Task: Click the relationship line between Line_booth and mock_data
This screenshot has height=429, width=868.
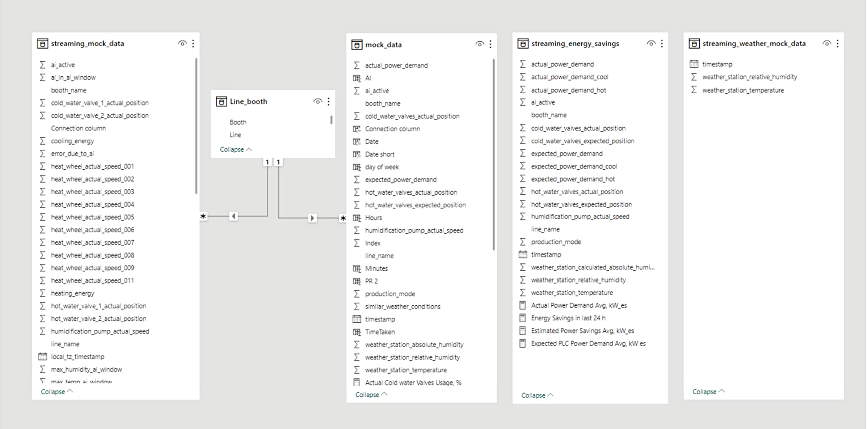Action: [312, 218]
